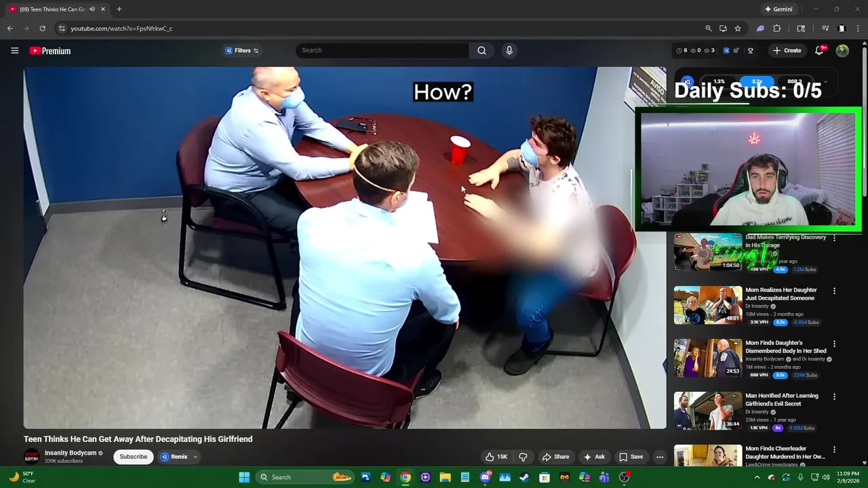
Task: Open the purple feather extension icon
Action: [760, 28]
